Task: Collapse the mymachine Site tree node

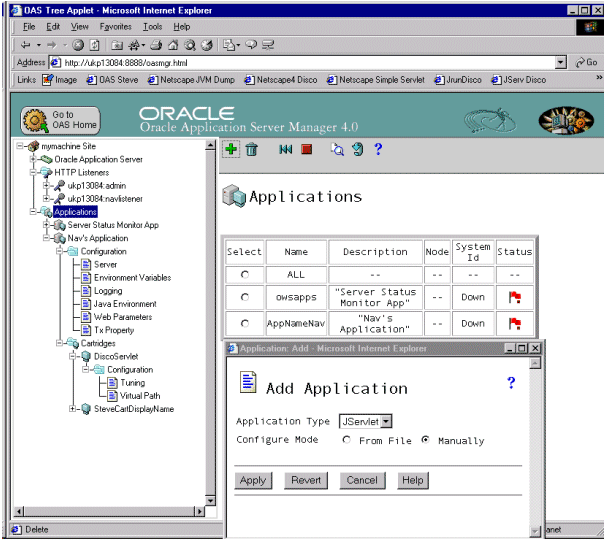Action: [19, 146]
